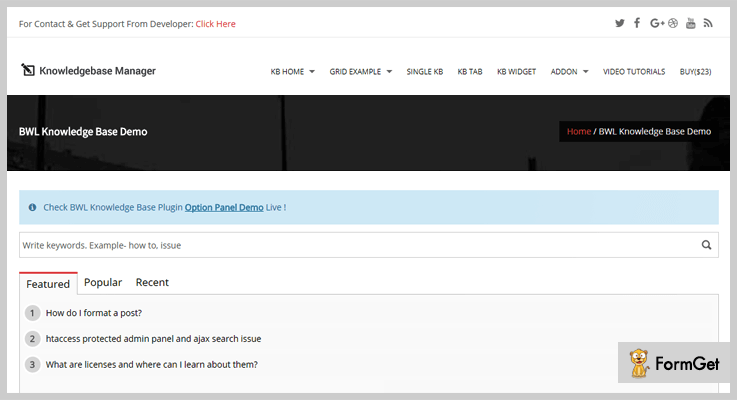The width and height of the screenshot is (737, 400).
Task: Expand the GRID EXAMPLE dropdown arrow
Action: tap(389, 72)
